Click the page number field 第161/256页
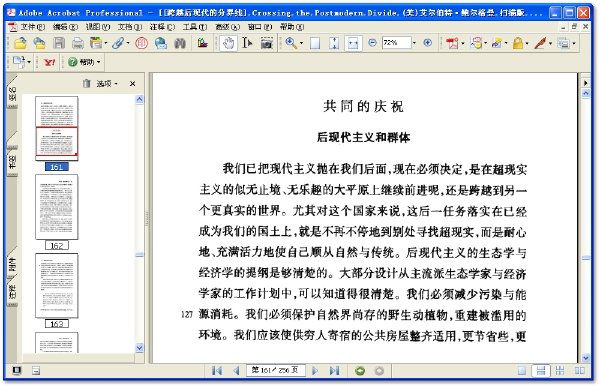Viewport: 600px width, 387px height. [276, 371]
